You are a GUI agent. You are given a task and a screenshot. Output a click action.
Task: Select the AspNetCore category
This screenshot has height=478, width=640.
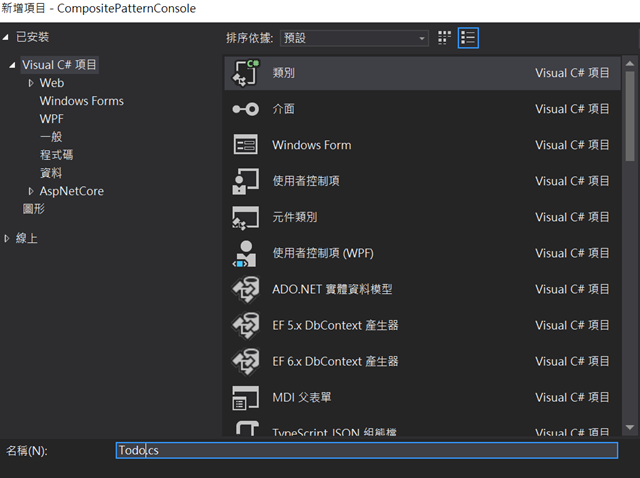(71, 191)
